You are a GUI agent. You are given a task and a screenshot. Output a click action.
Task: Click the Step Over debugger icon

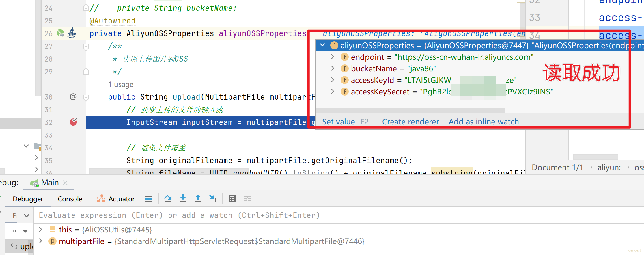pyautogui.click(x=168, y=199)
